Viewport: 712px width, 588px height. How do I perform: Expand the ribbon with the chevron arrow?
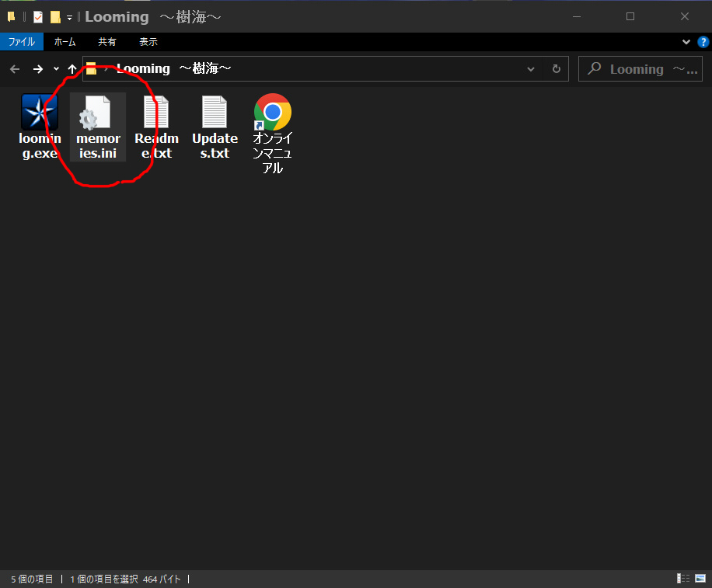point(686,42)
